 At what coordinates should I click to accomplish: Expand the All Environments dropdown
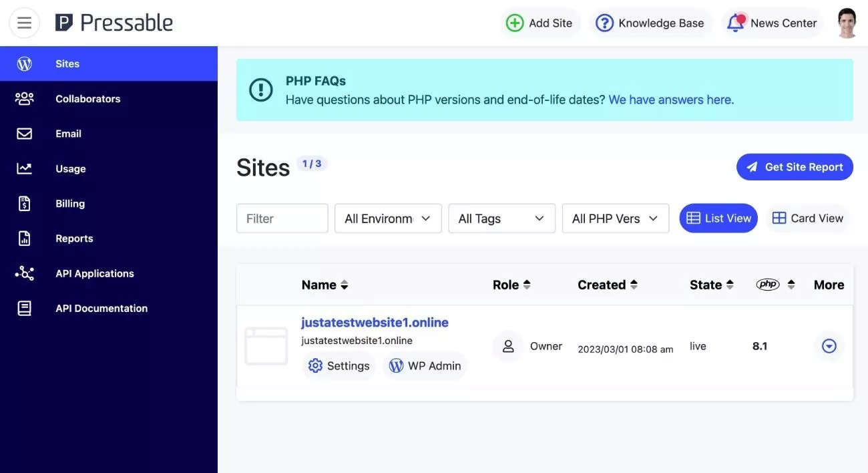tap(388, 218)
